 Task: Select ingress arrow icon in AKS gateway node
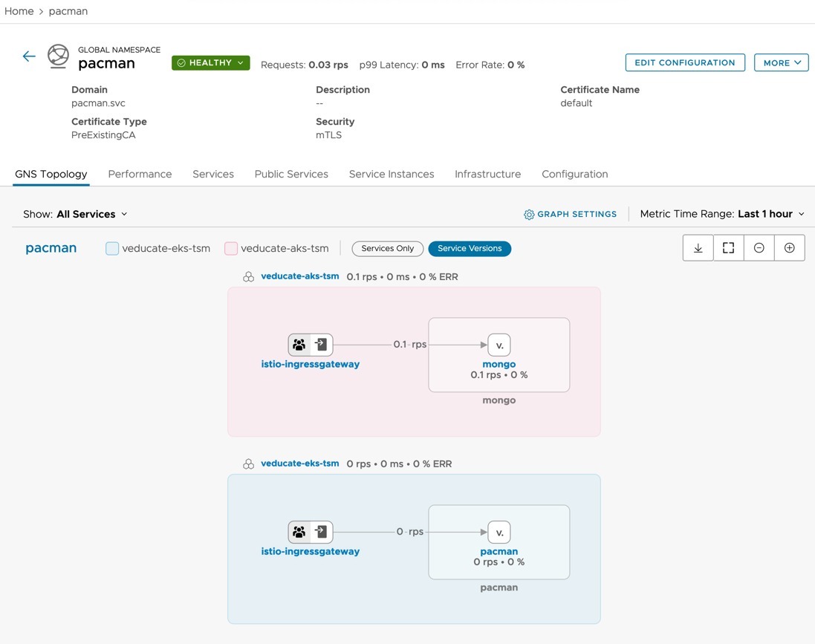(x=321, y=345)
